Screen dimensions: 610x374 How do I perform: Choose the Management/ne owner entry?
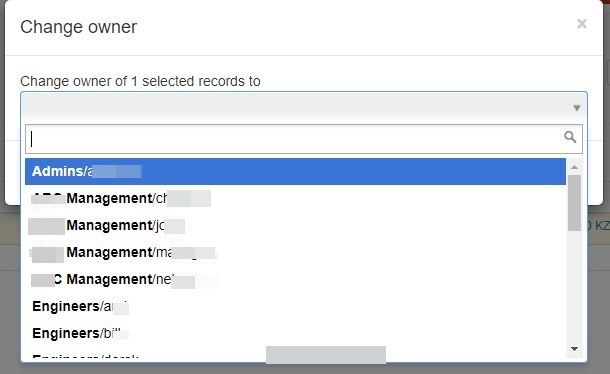click(295, 279)
